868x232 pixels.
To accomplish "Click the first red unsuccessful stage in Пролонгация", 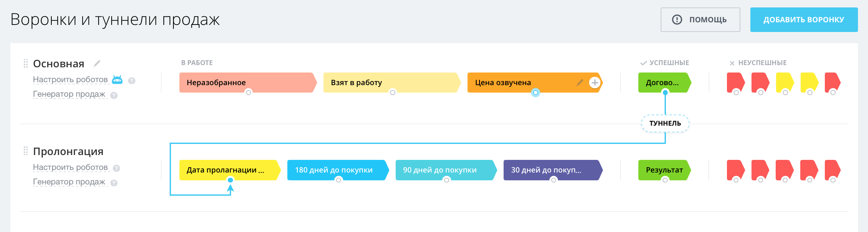I will pos(735,170).
